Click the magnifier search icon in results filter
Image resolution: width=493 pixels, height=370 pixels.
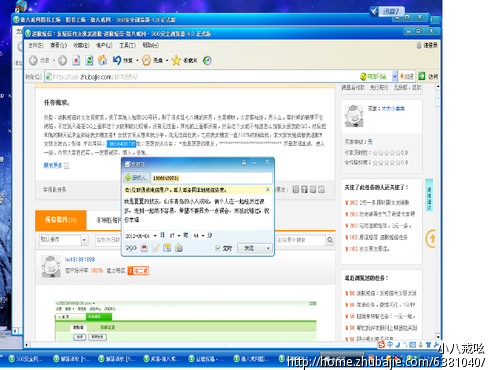(x=330, y=240)
